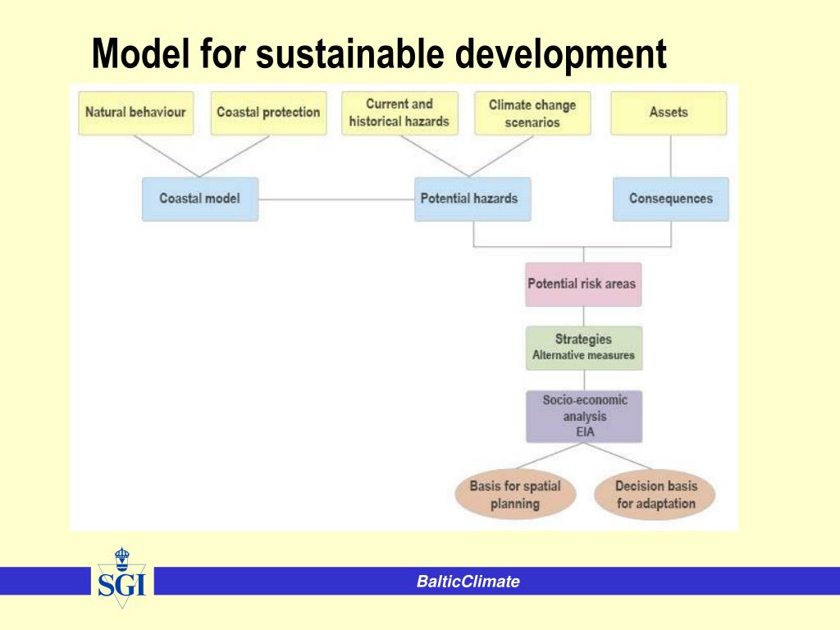Select the 'Coastal protection' box
The width and height of the screenshot is (840, 630).
tap(268, 113)
